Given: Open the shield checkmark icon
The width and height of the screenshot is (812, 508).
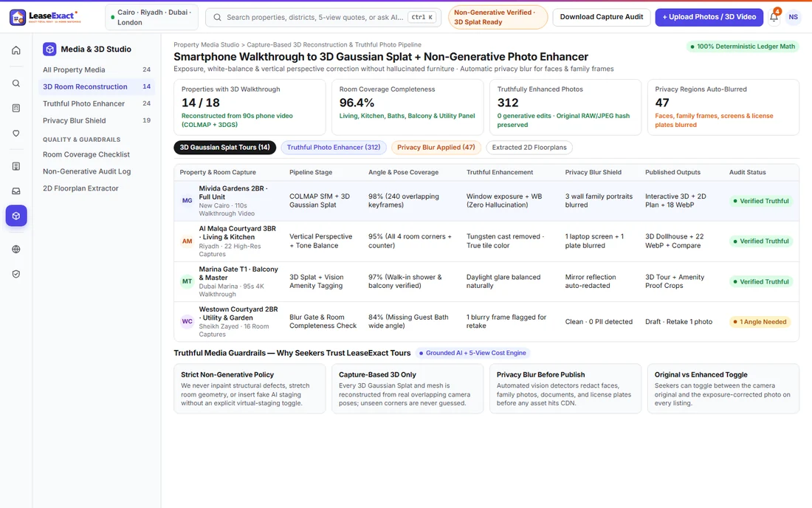Looking at the screenshot, I should 16,274.
